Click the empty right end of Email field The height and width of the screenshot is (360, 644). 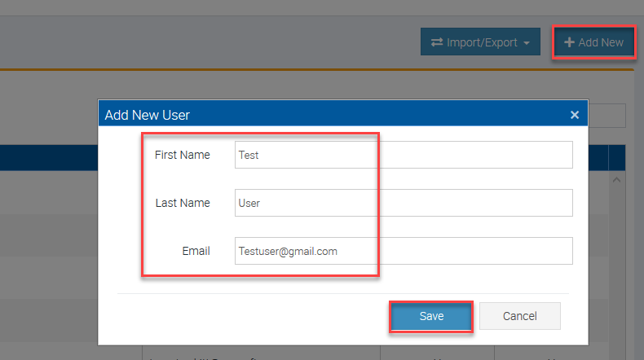(522, 251)
